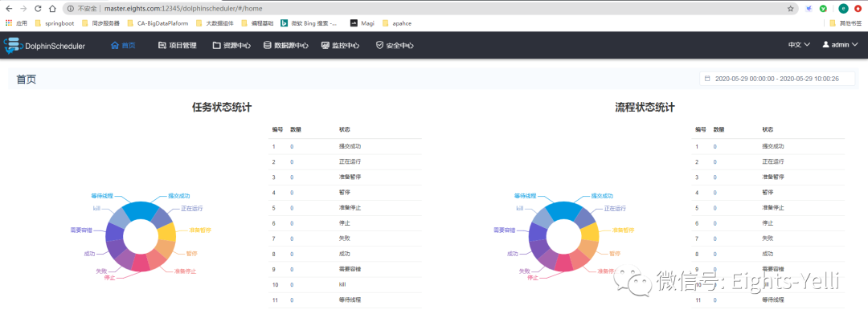Screen dimensions: 868x322
Task: Select 准备停止 row in 流程状态统计 table
Action: [x=768, y=207]
